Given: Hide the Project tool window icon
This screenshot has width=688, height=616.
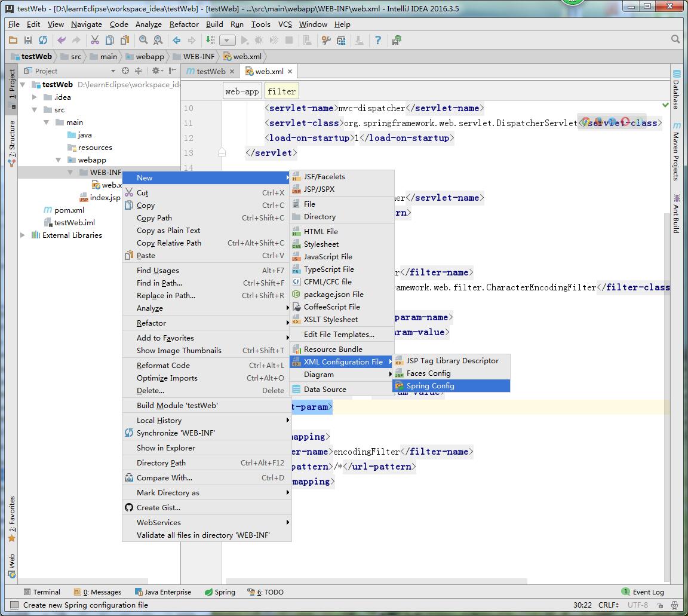Looking at the screenshot, I should click(x=172, y=71).
